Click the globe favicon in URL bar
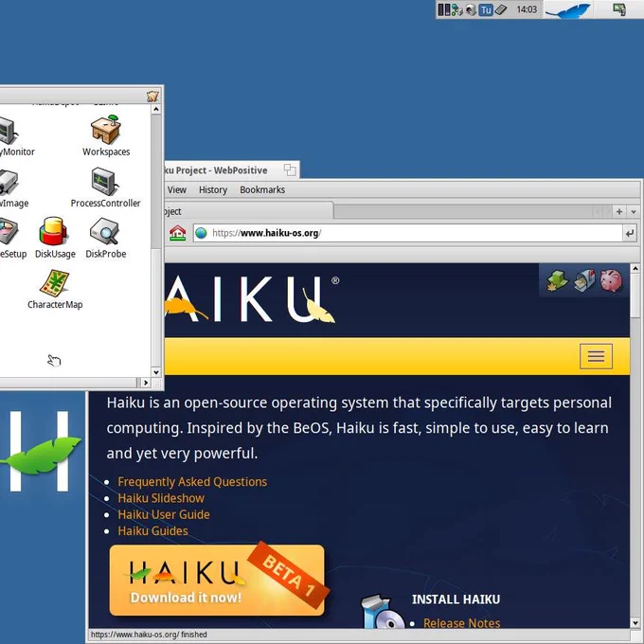This screenshot has width=644, height=644. 201,233
